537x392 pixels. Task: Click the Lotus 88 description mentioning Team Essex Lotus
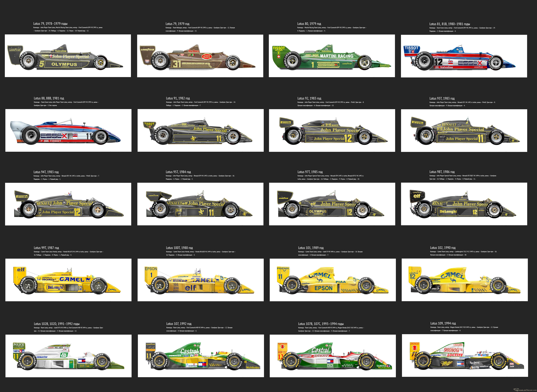point(66,104)
